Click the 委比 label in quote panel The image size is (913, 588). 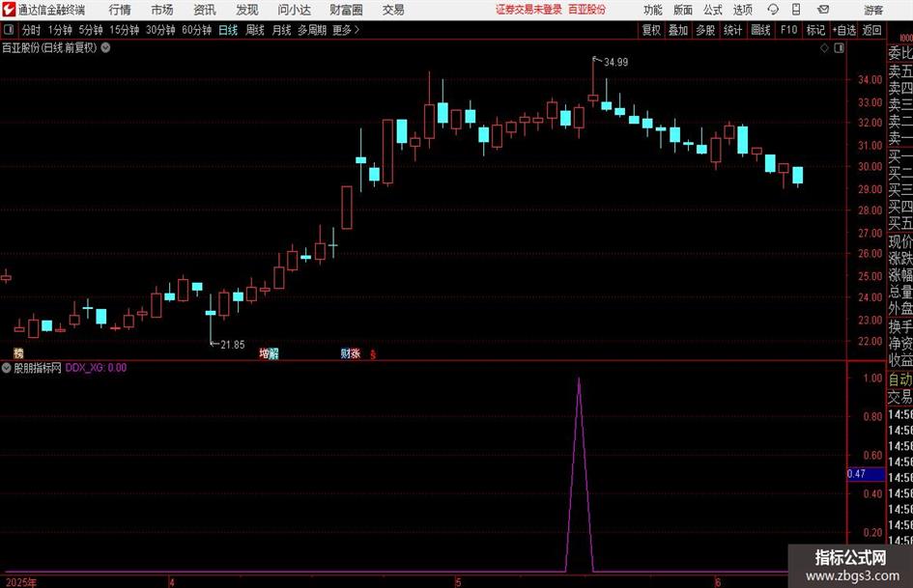point(900,53)
